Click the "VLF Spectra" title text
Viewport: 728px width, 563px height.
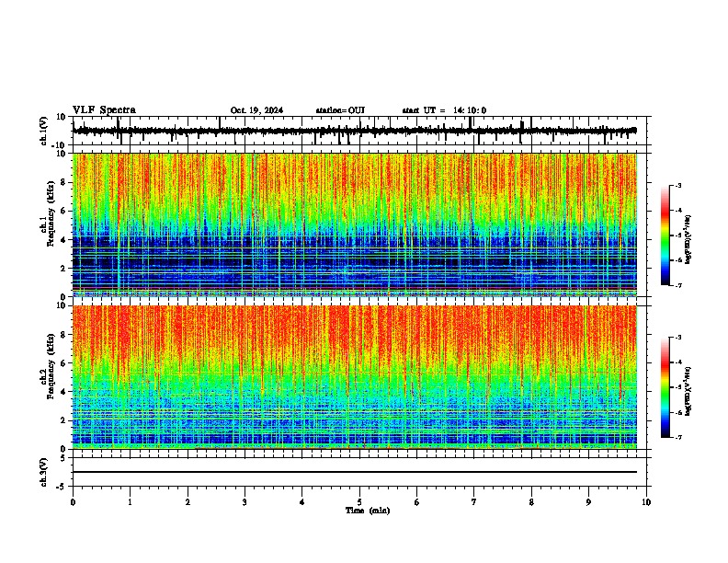click(x=104, y=110)
